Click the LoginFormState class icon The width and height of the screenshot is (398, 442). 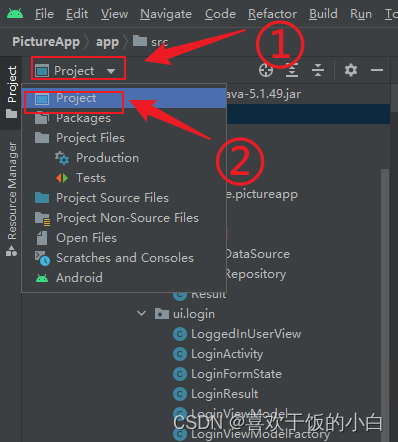(180, 374)
